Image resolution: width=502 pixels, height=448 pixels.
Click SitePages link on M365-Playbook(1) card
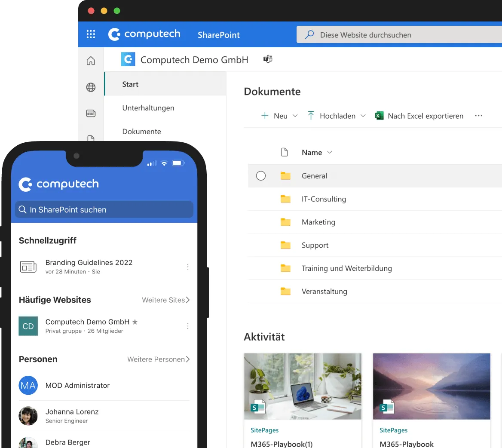(264, 430)
